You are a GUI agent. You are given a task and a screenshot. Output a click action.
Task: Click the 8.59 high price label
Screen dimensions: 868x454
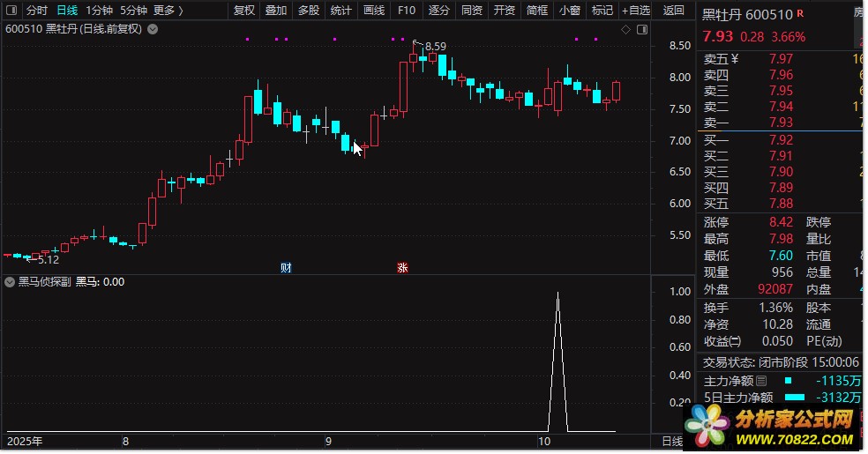pyautogui.click(x=436, y=47)
